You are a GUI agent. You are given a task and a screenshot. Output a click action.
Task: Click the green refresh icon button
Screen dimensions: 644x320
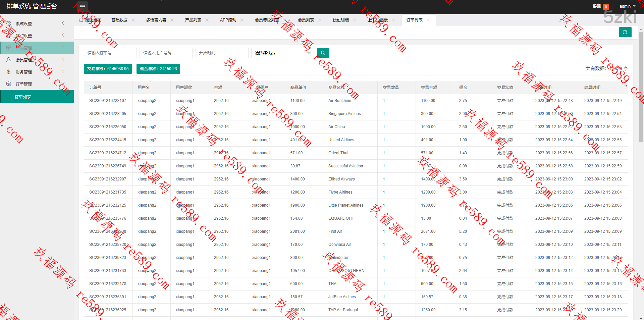[x=625, y=32]
